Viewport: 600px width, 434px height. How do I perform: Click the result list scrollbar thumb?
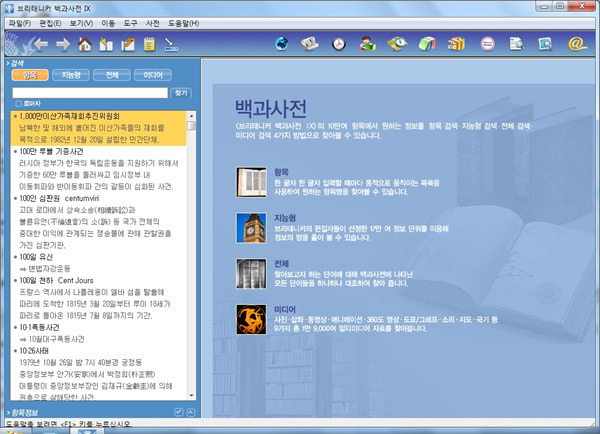click(x=191, y=126)
